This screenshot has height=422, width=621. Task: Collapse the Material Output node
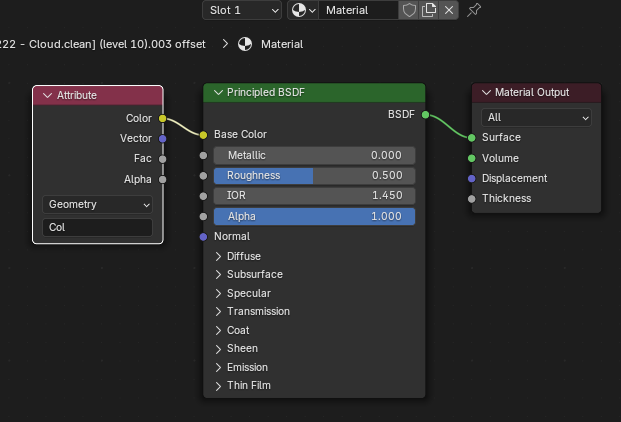(486, 92)
